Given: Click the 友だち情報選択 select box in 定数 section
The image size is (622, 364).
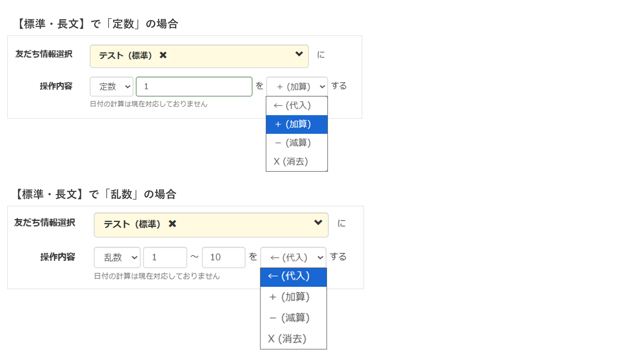Looking at the screenshot, I should point(199,56).
